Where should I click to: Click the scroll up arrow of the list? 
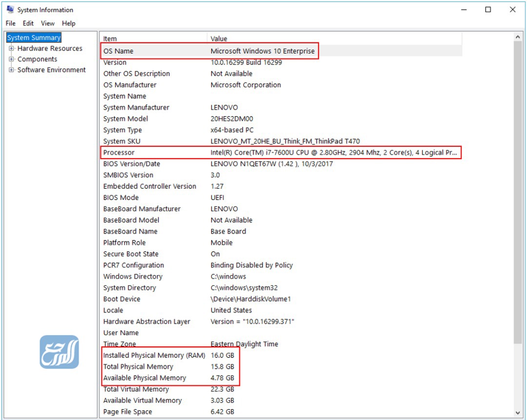coord(518,37)
